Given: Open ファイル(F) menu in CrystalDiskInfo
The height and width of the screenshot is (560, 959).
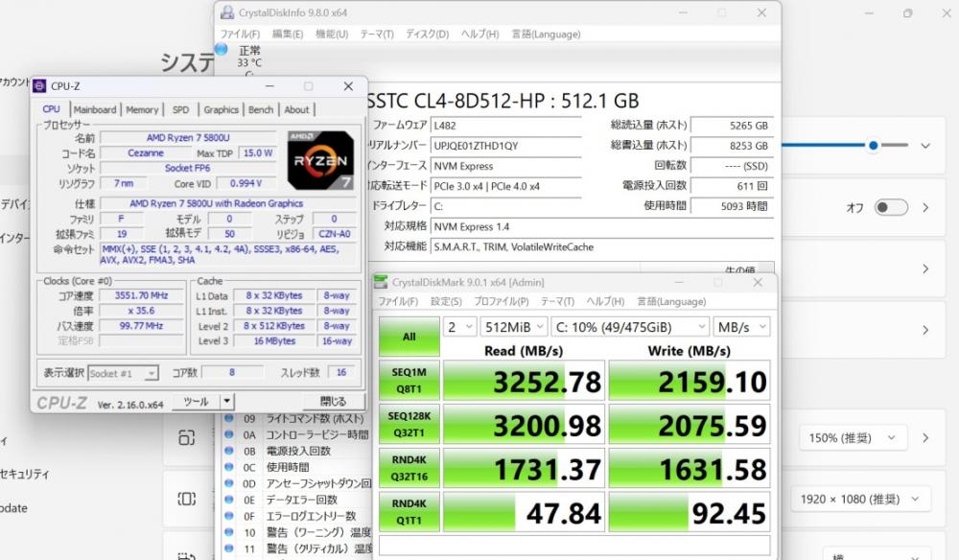Looking at the screenshot, I should tap(240, 35).
